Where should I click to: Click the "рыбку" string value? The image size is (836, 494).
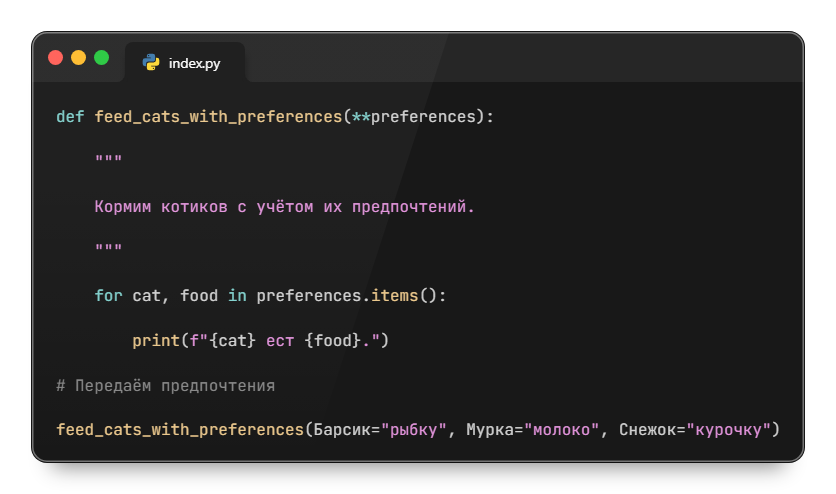pos(413,430)
